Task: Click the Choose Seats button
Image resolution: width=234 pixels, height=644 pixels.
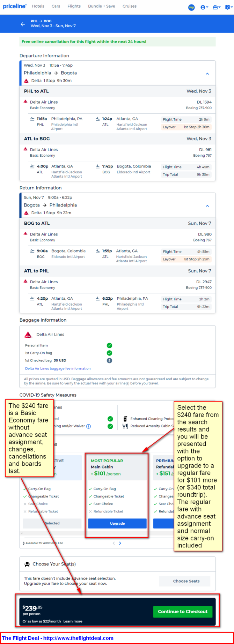Action: click(187, 581)
